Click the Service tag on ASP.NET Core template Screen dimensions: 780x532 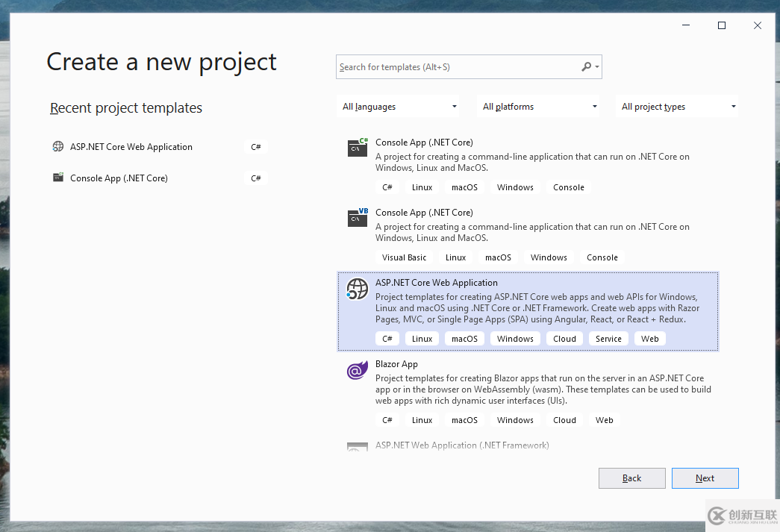click(608, 339)
